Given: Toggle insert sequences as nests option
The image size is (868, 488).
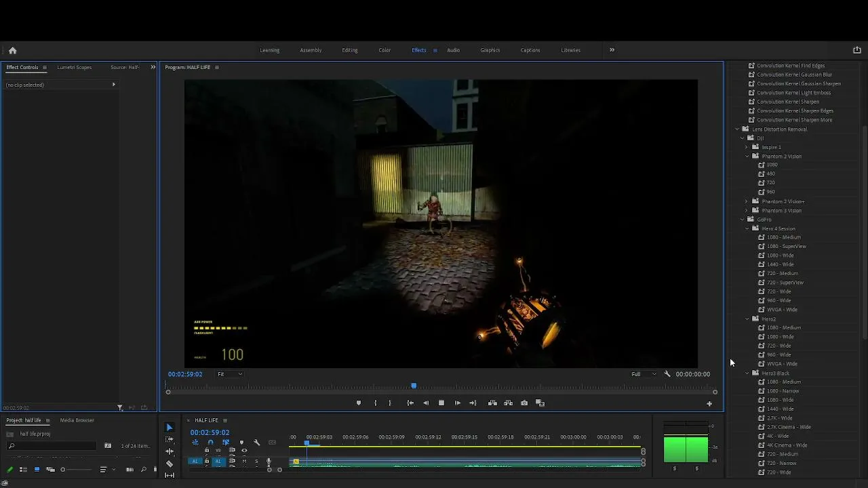Looking at the screenshot, I should pyautogui.click(x=195, y=443).
